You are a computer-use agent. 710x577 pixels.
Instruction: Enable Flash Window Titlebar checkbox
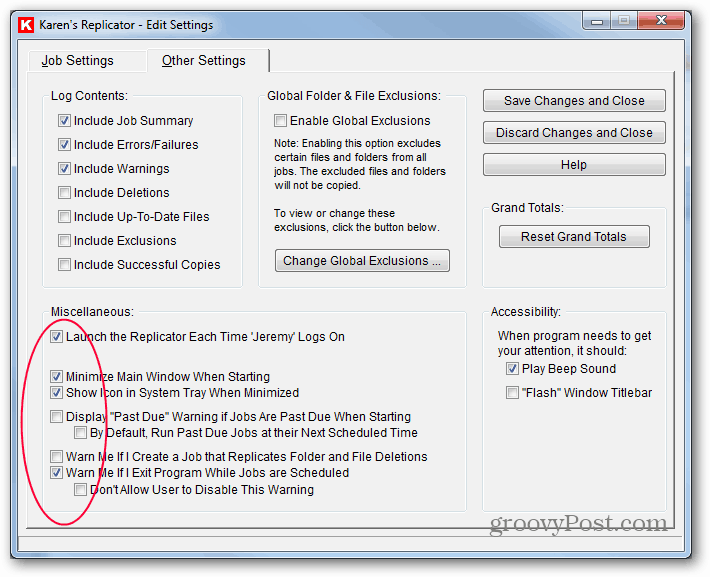tap(512, 393)
